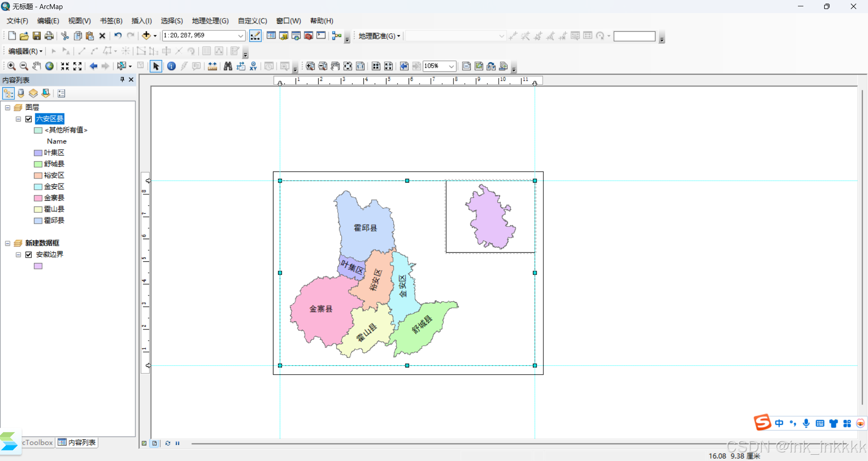Open an existing map file
The image size is (868, 461).
[24, 36]
